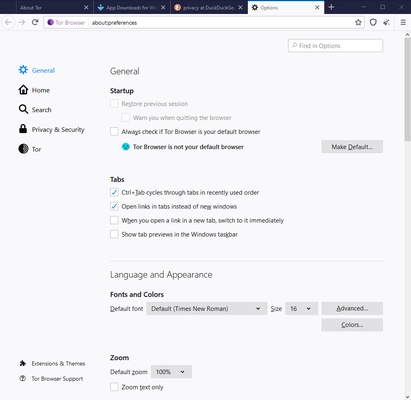Close the App Downloads tab
Screen dimensions: 411x400
tap(163, 7)
